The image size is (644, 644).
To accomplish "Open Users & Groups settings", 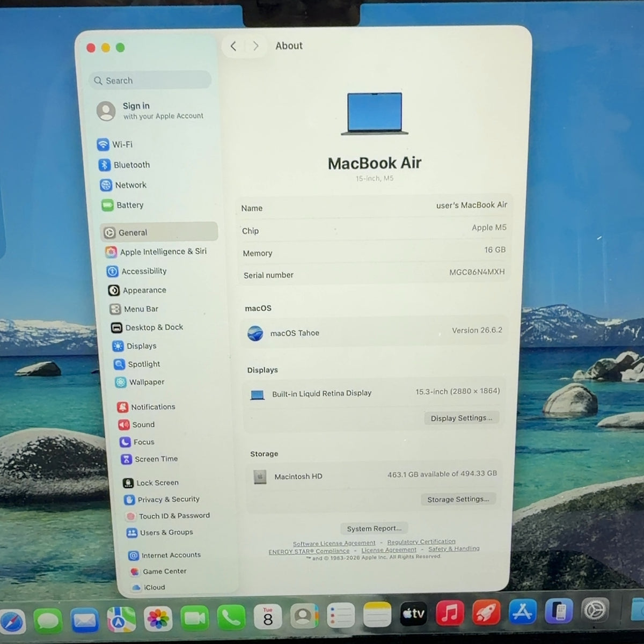I will point(159,532).
